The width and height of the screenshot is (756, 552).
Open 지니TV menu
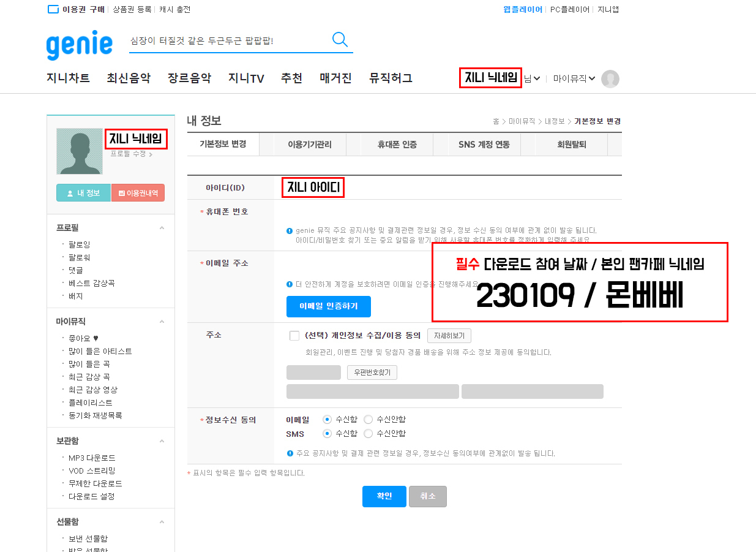point(246,78)
